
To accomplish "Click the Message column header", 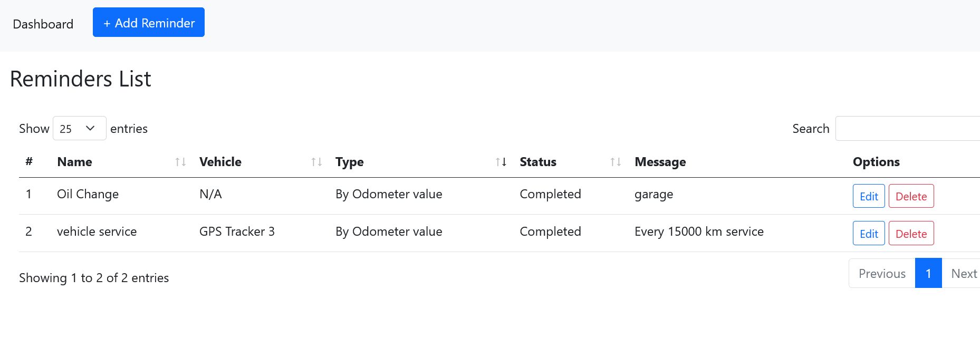I will coord(660,162).
